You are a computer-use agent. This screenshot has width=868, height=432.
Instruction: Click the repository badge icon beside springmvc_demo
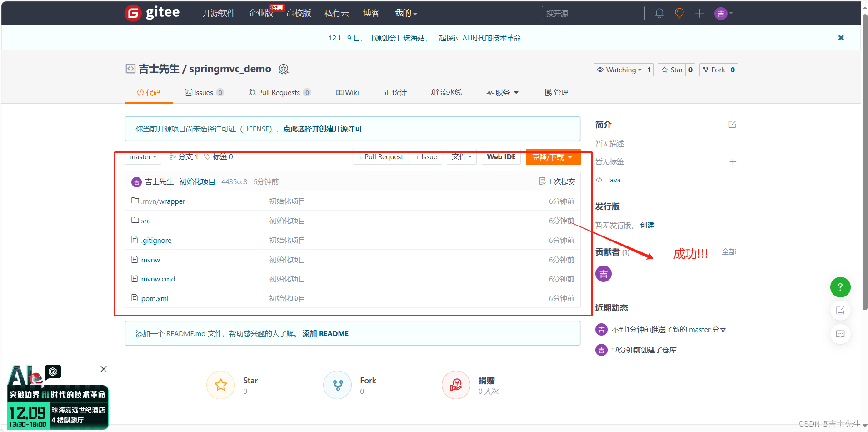tap(284, 69)
